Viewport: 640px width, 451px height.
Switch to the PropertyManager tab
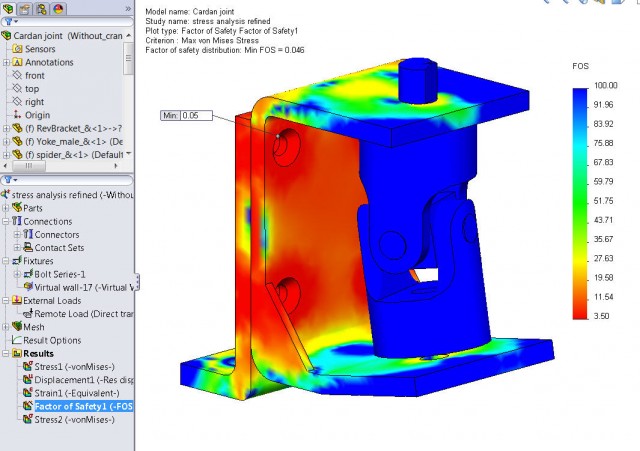tap(24, 9)
